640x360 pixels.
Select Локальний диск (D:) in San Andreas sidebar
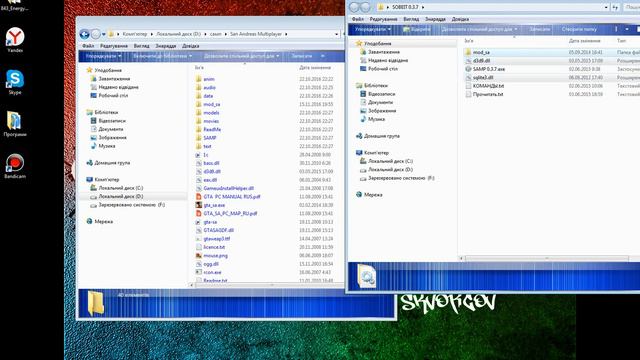(120, 196)
